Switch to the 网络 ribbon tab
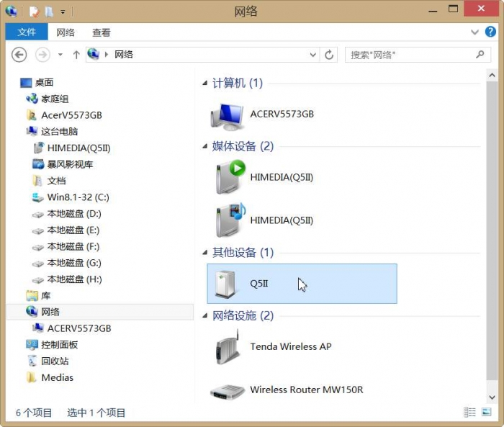The width and height of the screenshot is (504, 427). [x=66, y=32]
